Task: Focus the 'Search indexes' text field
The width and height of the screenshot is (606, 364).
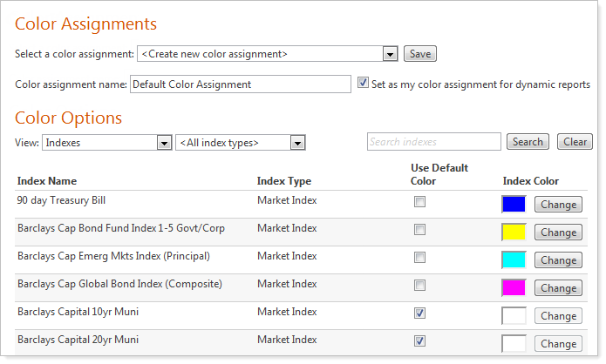Action: pos(433,142)
